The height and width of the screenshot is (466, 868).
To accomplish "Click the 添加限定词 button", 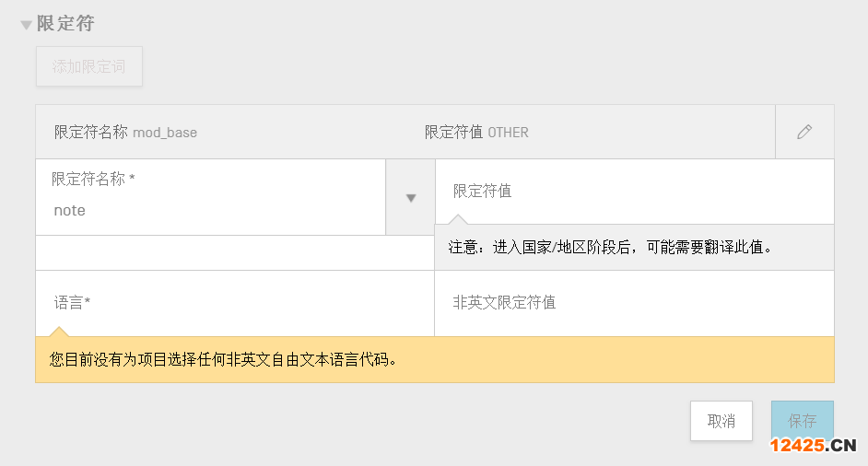I will click(89, 66).
